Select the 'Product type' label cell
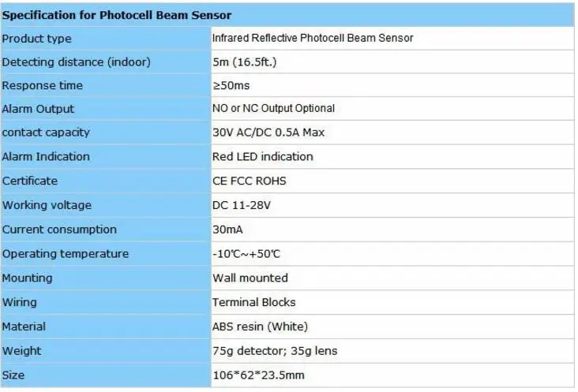This screenshot has height=392, width=578. point(106,39)
